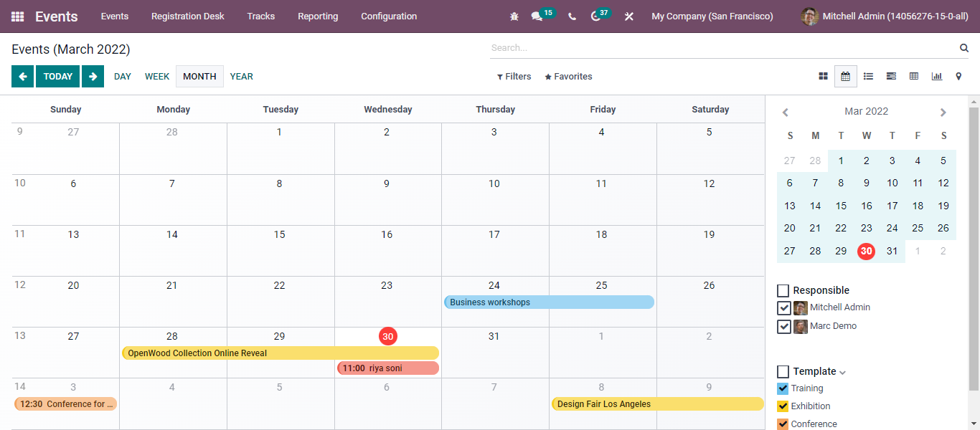The width and height of the screenshot is (980, 430).
Task: Mini calendar previous month chevron
Action: [x=786, y=113]
